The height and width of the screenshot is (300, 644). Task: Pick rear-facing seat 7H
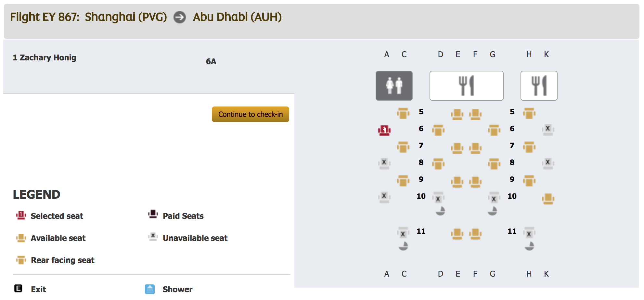pos(529,147)
